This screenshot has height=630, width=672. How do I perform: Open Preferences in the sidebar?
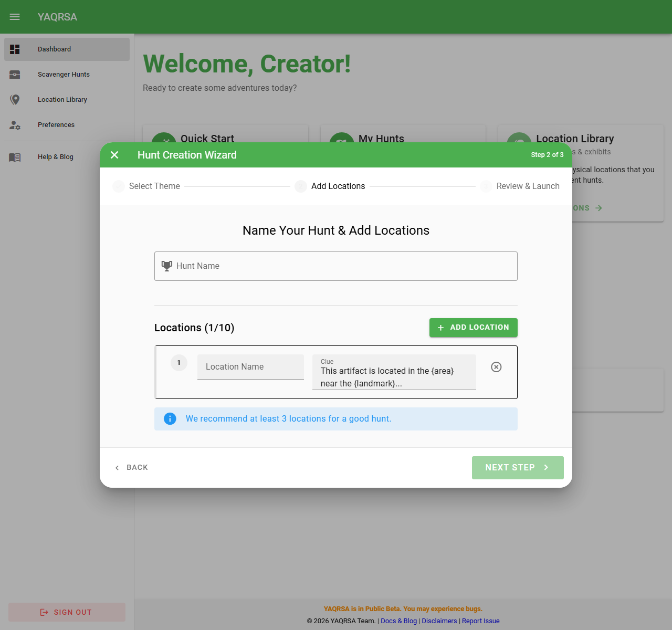(67, 125)
